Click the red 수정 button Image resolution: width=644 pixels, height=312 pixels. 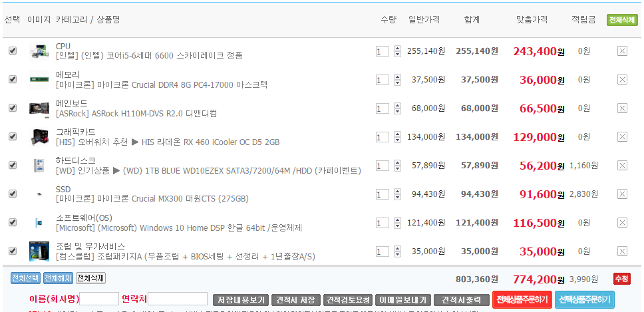(x=621, y=279)
